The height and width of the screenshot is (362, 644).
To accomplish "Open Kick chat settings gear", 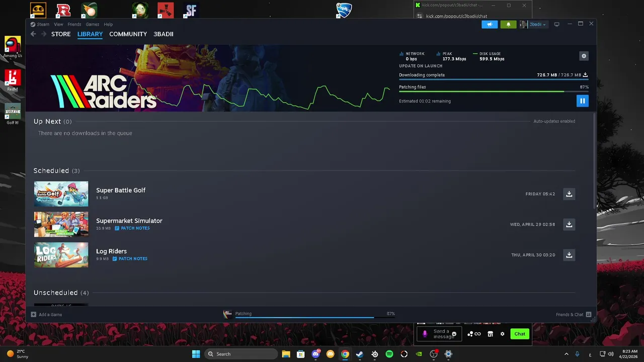I will tap(502, 334).
